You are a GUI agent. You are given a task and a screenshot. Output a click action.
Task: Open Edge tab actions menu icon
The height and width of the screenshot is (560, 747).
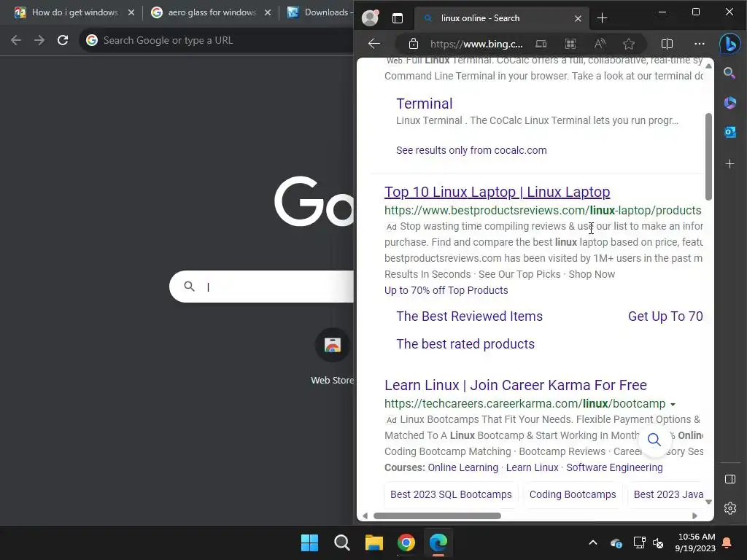click(398, 18)
